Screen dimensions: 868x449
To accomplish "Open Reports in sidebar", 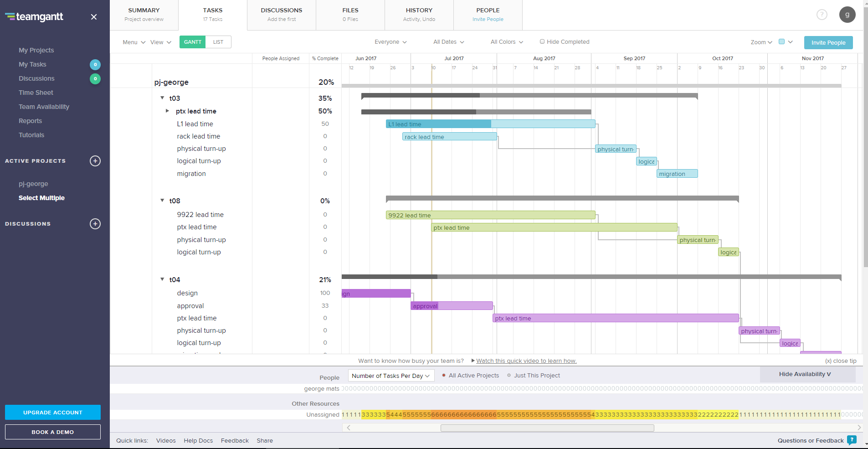I will coord(30,121).
